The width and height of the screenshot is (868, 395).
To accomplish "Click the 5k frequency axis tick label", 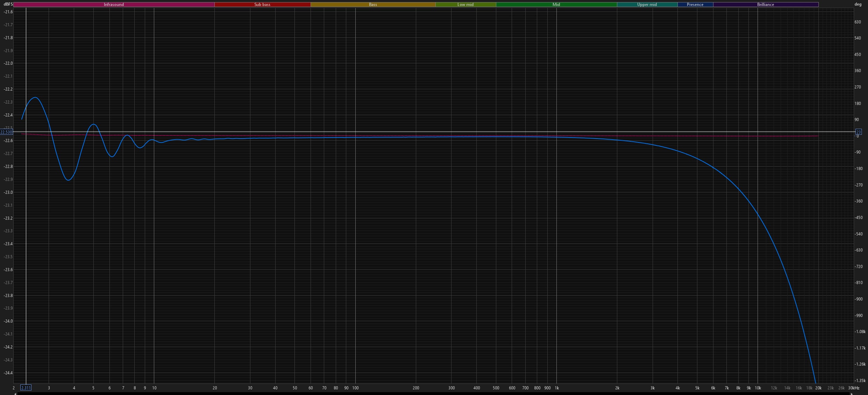I will [697, 388].
